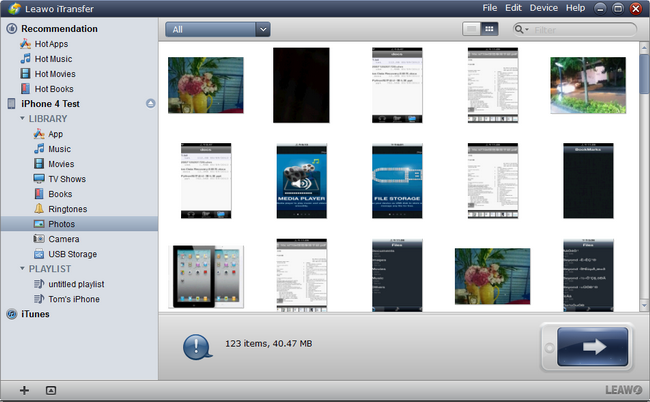The height and width of the screenshot is (402, 650).
Task: Open USB Storage
Action: point(73,254)
